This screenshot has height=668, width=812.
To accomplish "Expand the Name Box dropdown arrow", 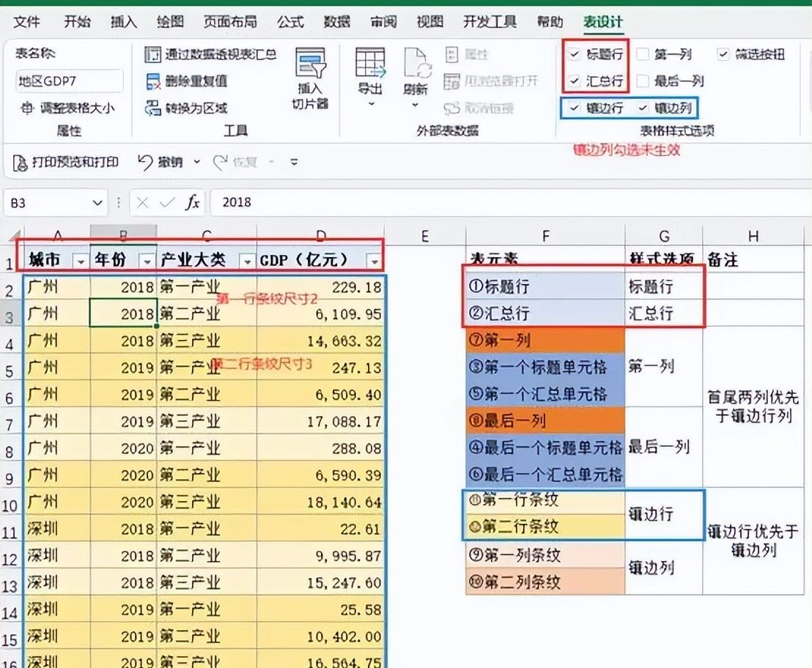I will click(x=97, y=203).
